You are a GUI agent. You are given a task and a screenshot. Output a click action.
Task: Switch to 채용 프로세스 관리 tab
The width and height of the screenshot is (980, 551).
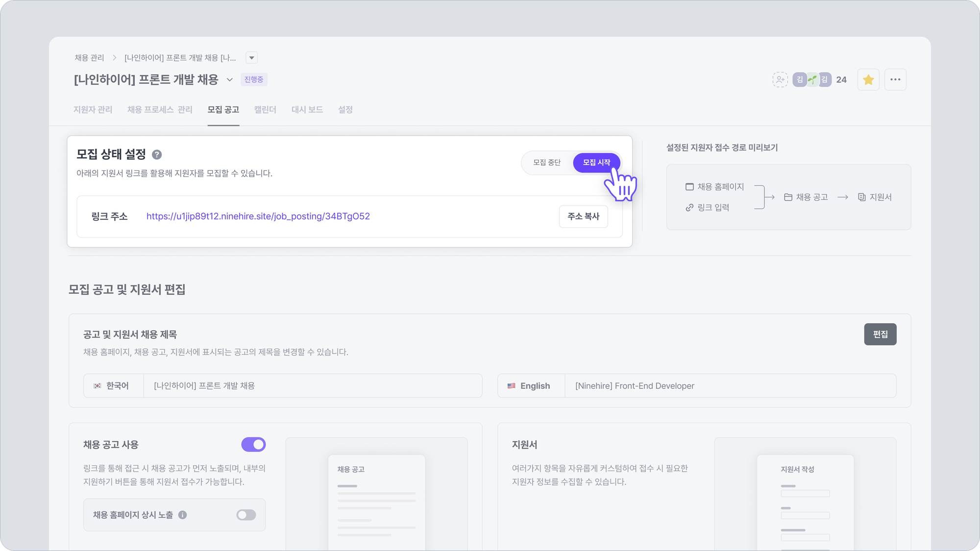pos(160,110)
